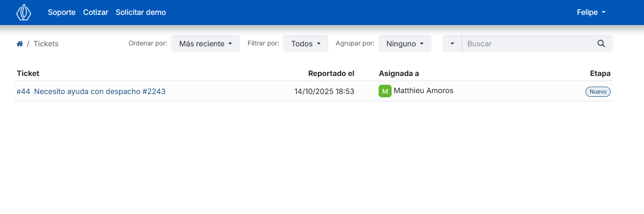
Task: Click the date 14/10/2025 18:53
Action: 324,92
